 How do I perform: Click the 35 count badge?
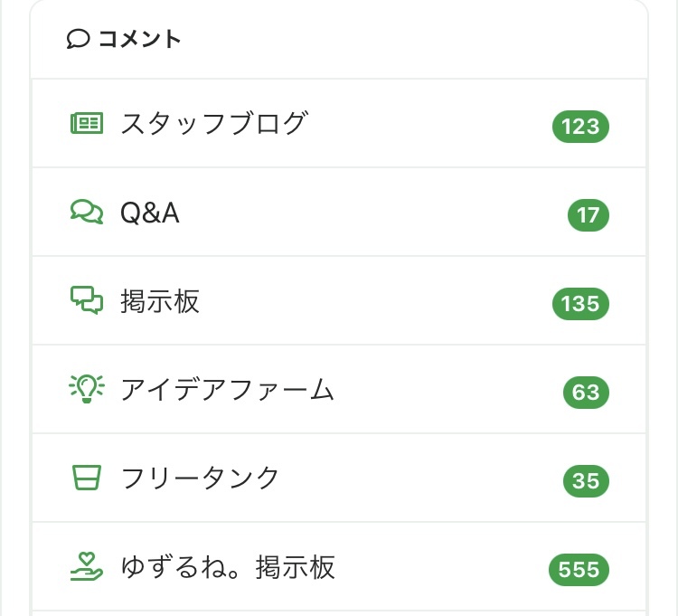(x=586, y=481)
